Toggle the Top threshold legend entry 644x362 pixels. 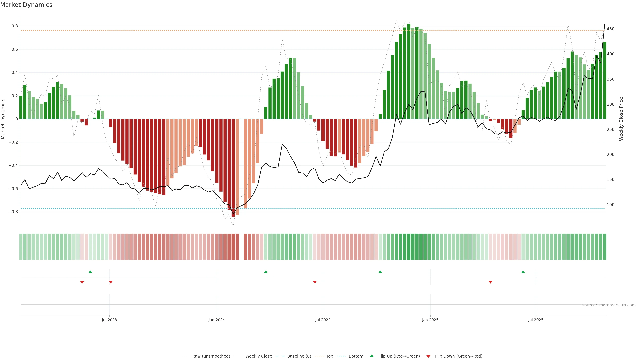pyautogui.click(x=330, y=356)
